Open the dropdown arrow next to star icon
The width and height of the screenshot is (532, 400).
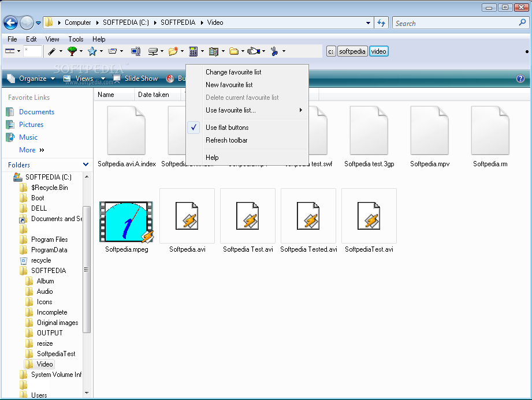click(101, 51)
